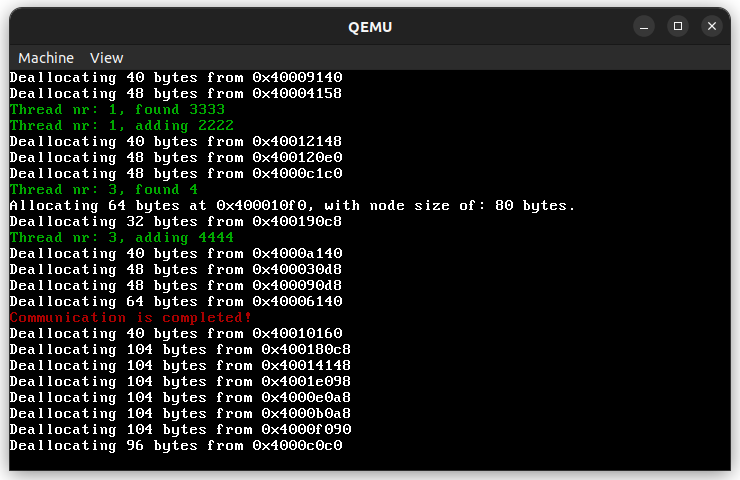Maximize the QEMU window

pyautogui.click(x=678, y=26)
